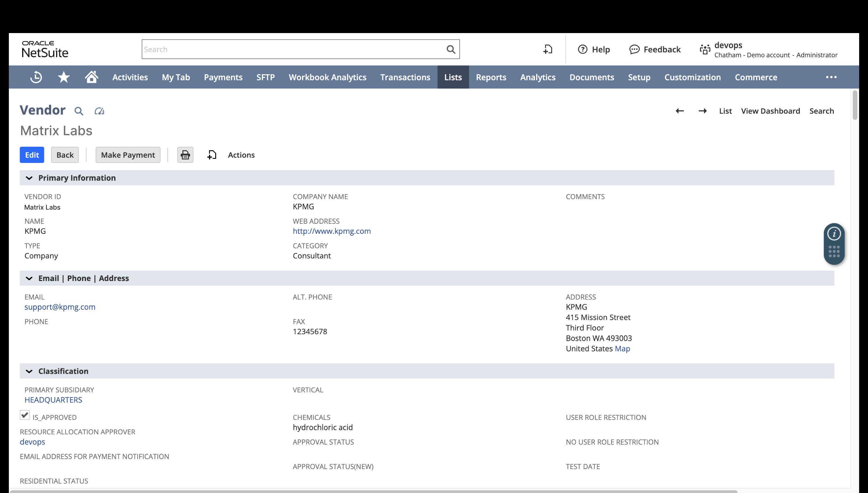
Task: Click the Help text link
Action: [x=601, y=49]
